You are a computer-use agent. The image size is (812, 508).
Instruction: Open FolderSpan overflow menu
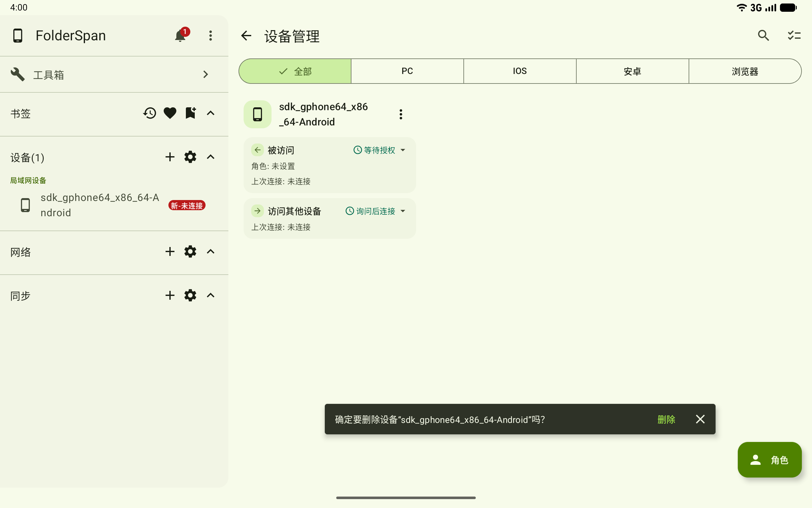click(210, 36)
